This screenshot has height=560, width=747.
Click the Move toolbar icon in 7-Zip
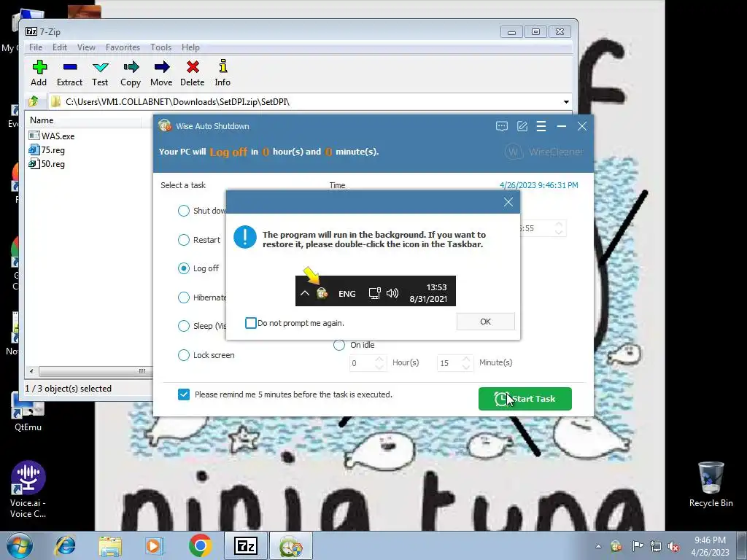click(x=161, y=72)
